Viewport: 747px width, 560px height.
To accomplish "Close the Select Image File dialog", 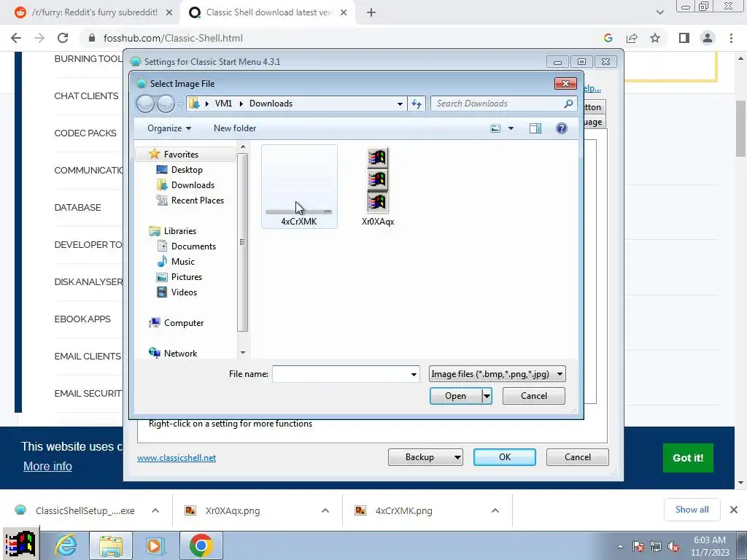I will pos(565,83).
